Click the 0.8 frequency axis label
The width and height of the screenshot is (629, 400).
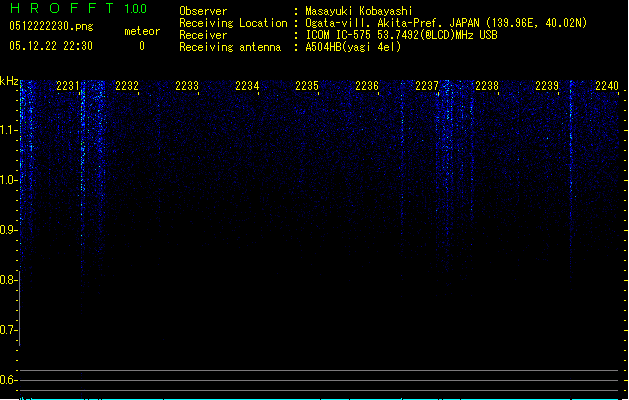[x=8, y=280]
